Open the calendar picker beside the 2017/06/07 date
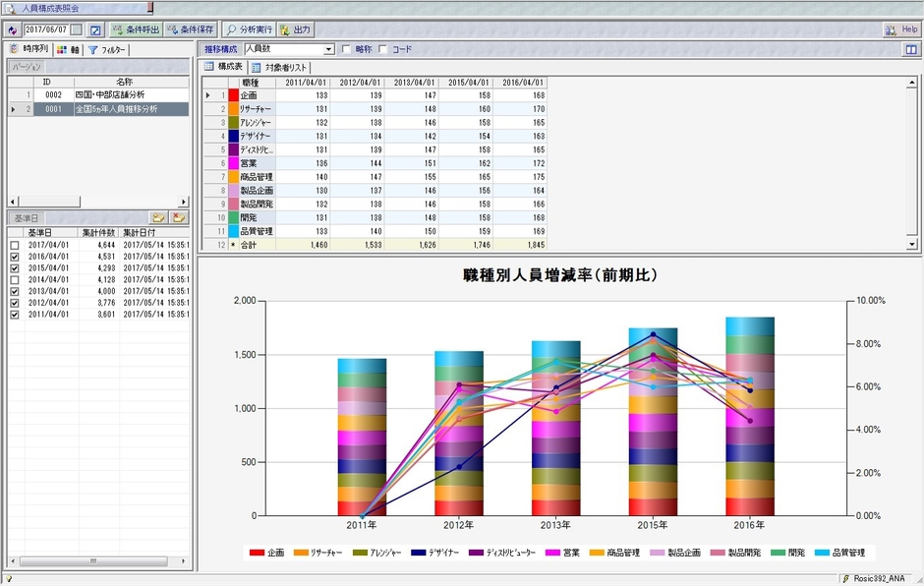Image resolution: width=924 pixels, height=586 pixels. click(x=77, y=29)
